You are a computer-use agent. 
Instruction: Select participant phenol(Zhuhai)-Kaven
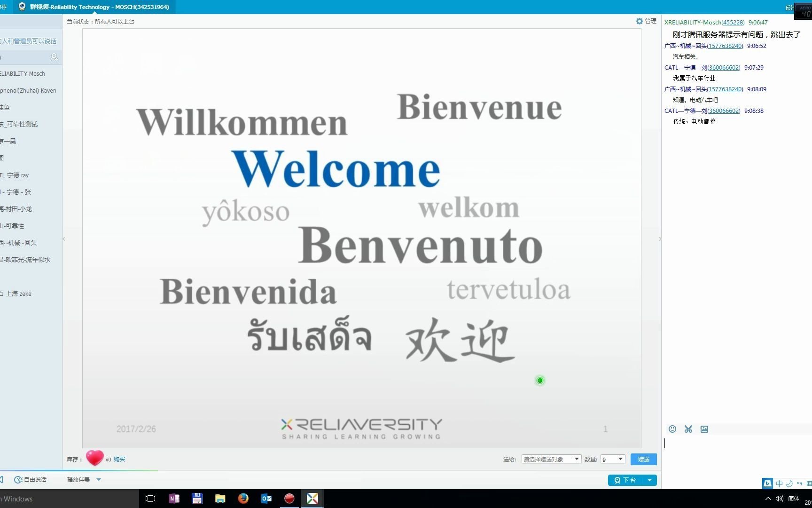point(31,90)
